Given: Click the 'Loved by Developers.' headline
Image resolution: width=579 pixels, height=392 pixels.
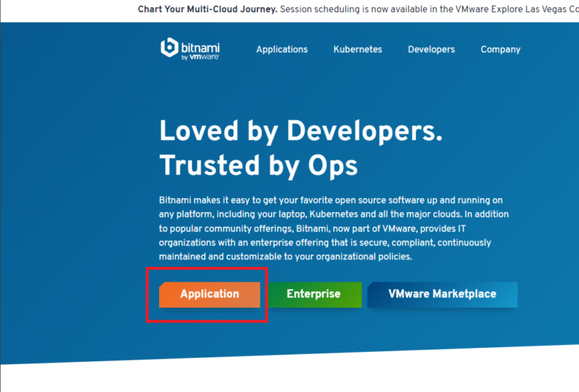Looking at the screenshot, I should pyautogui.click(x=300, y=131).
